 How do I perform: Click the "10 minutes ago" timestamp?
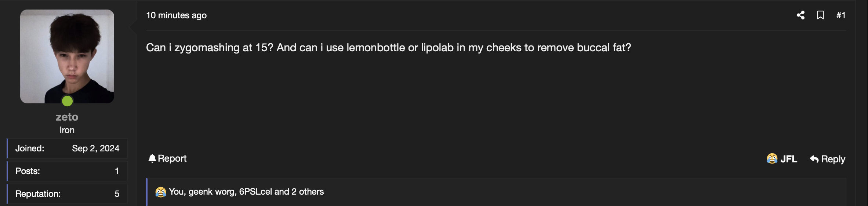176,15
